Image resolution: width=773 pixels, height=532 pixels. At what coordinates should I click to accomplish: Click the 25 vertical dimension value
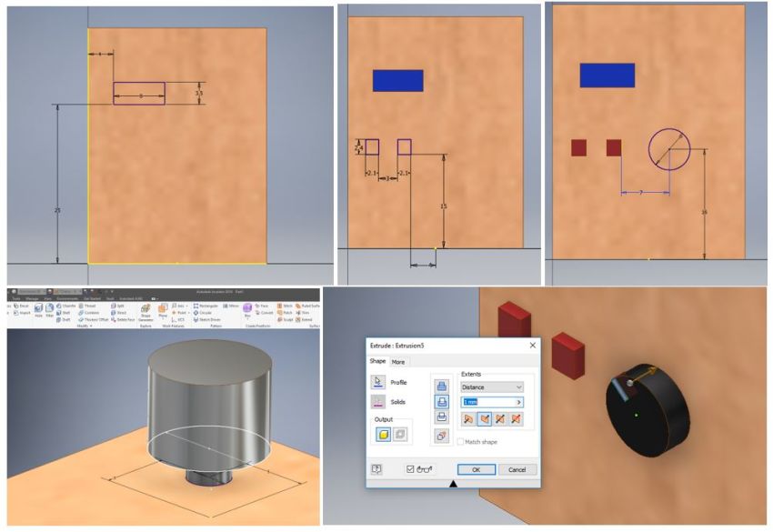tap(57, 211)
